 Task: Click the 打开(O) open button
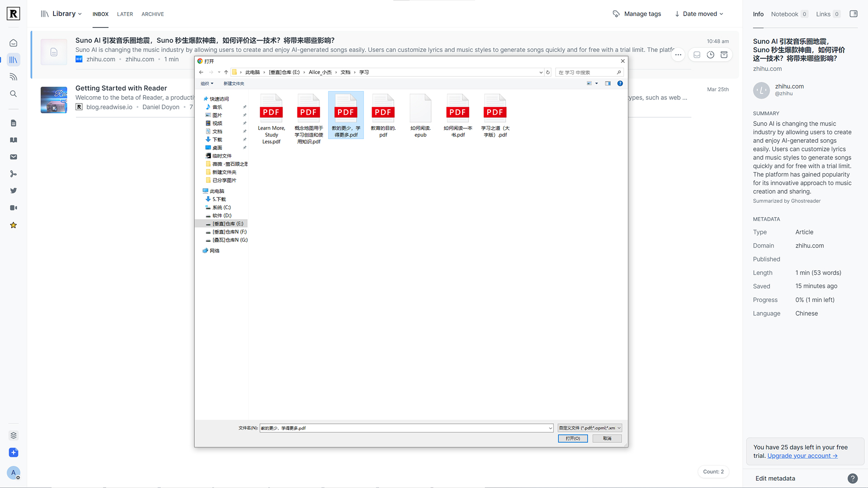tap(572, 438)
